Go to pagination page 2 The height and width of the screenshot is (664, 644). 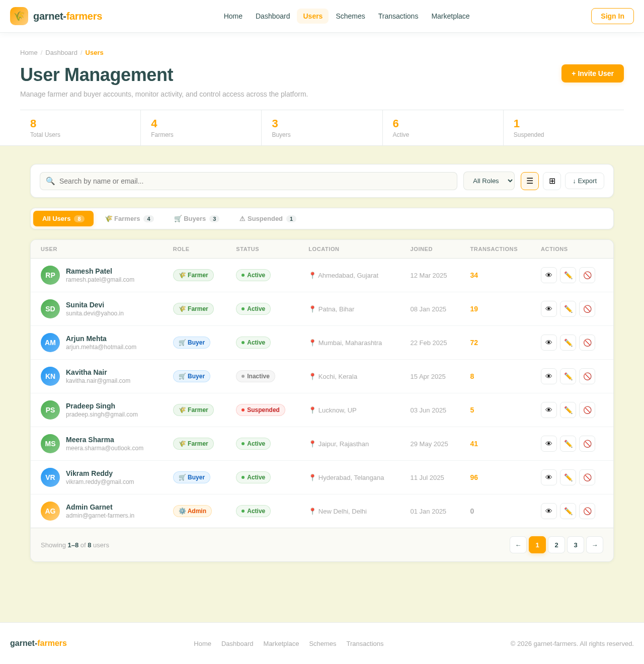tap(556, 545)
